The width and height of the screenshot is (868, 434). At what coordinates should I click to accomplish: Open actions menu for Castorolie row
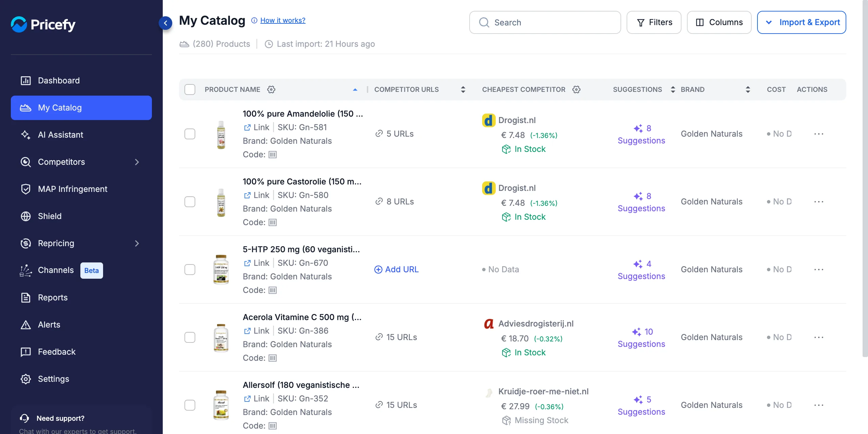coord(819,202)
